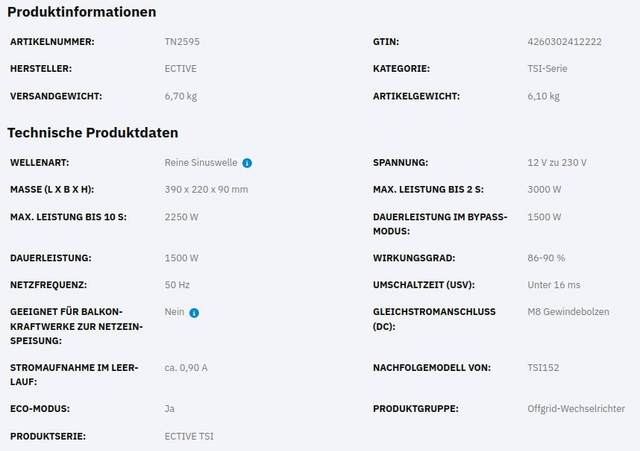Click the info icon next to Nein
The height and width of the screenshot is (451, 640).
tap(194, 312)
